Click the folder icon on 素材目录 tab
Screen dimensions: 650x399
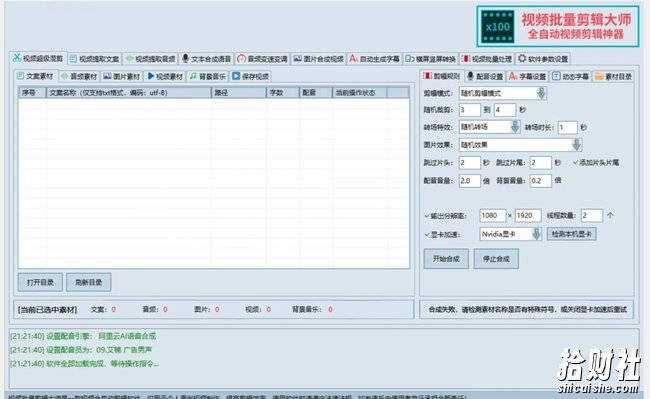click(x=599, y=76)
